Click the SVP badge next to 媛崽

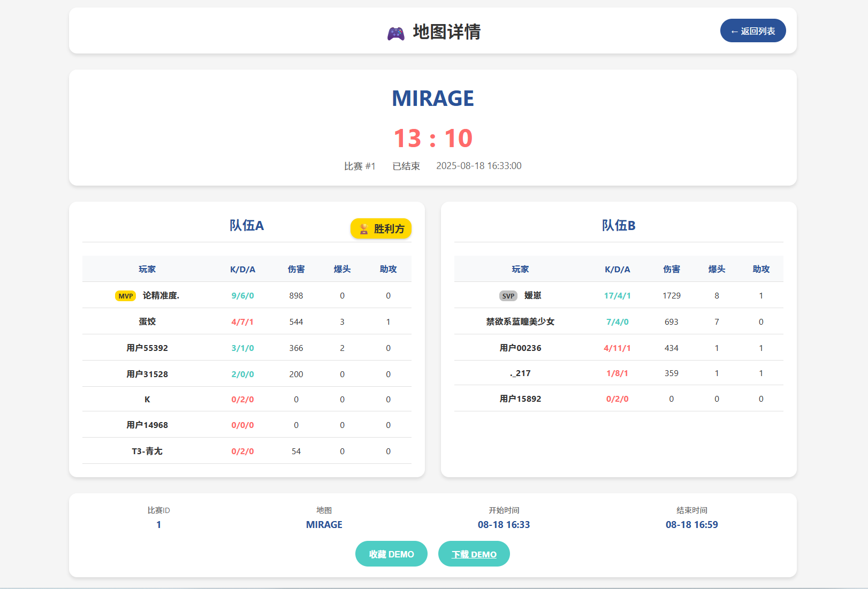pyautogui.click(x=508, y=296)
